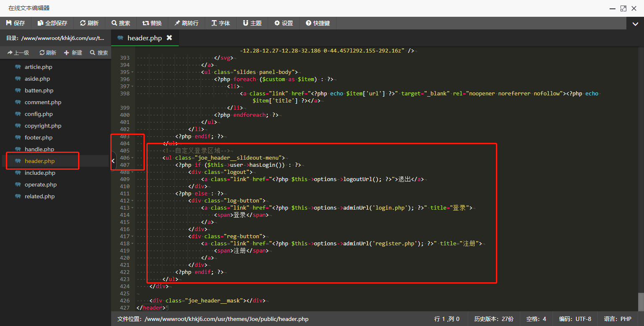Open the 主题 theme menu
This screenshot has height=326, width=644.
tap(252, 23)
